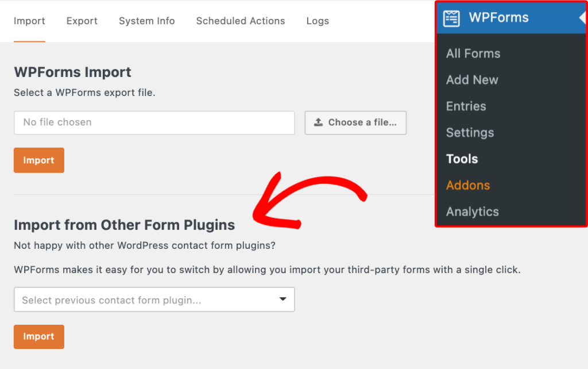Click Add New in the sidebar menu

click(x=472, y=80)
